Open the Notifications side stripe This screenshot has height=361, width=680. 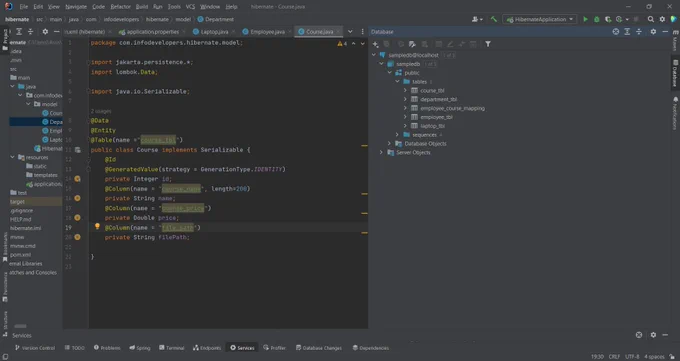[675, 114]
